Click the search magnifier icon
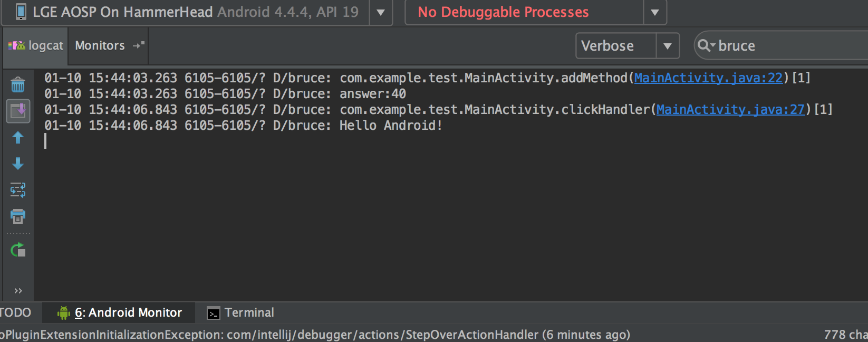This screenshot has width=868, height=342. (705, 46)
